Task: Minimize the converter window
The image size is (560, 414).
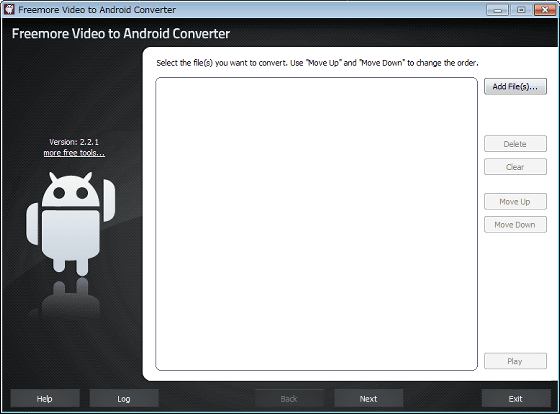Action: point(497,10)
